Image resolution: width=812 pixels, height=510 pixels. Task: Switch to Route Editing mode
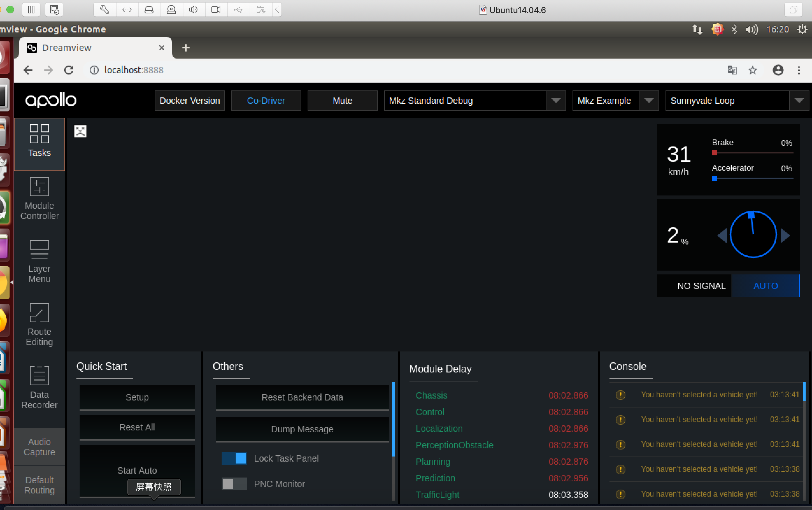(39, 323)
